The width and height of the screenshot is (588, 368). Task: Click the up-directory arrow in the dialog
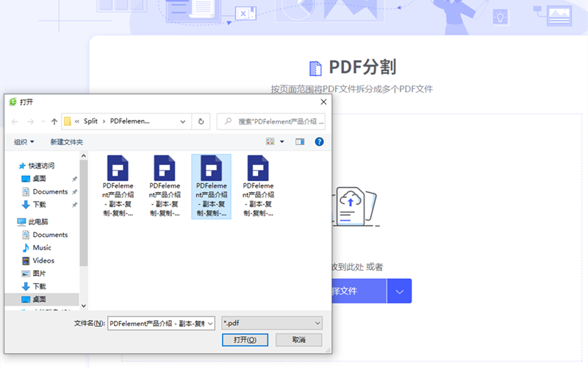(54, 121)
